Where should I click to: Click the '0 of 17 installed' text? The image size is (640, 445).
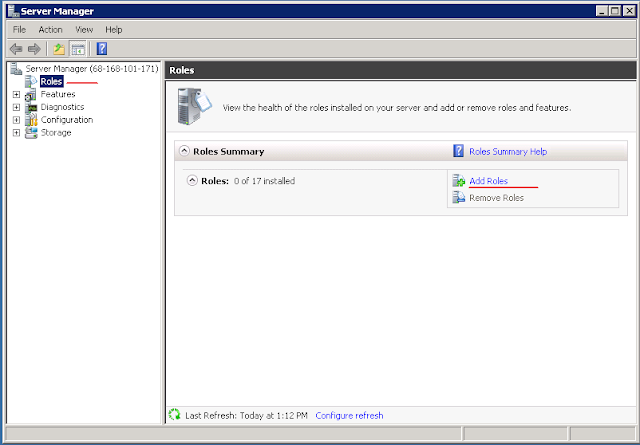pos(264,181)
